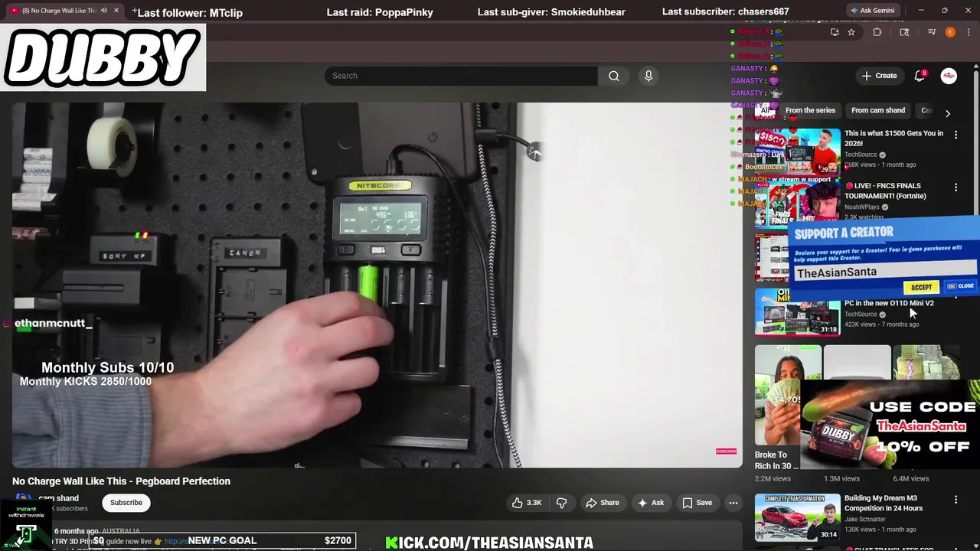Click creator code field 'TheAsianSanta'
The height and width of the screenshot is (551, 980).
point(885,272)
